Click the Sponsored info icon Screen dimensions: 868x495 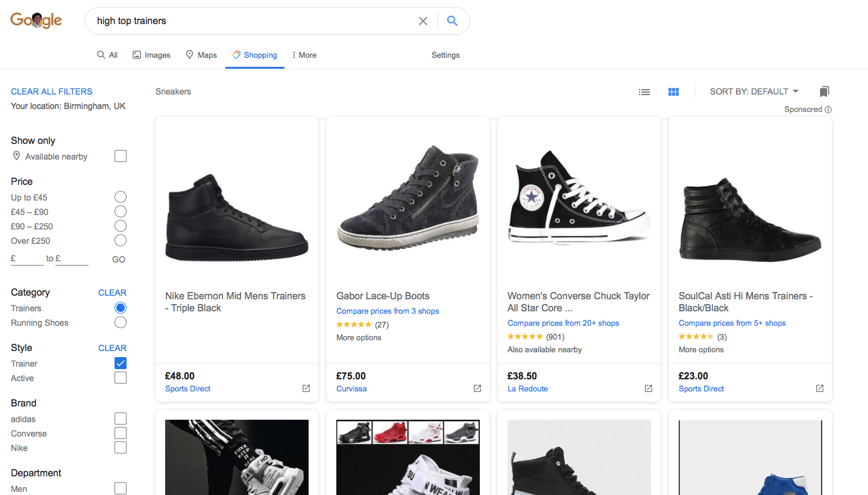[828, 110]
